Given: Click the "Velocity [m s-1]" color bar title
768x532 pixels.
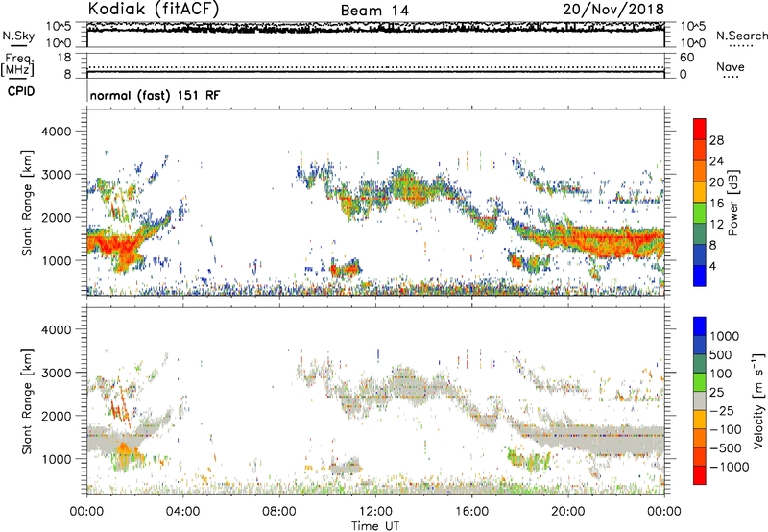Looking at the screenshot, I should click(758, 400).
